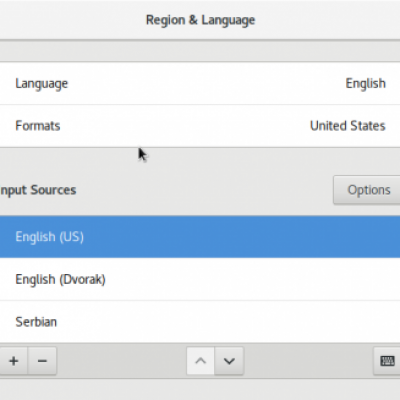The width and height of the screenshot is (400, 400).
Task: Move selected input source down
Action: (x=229, y=361)
